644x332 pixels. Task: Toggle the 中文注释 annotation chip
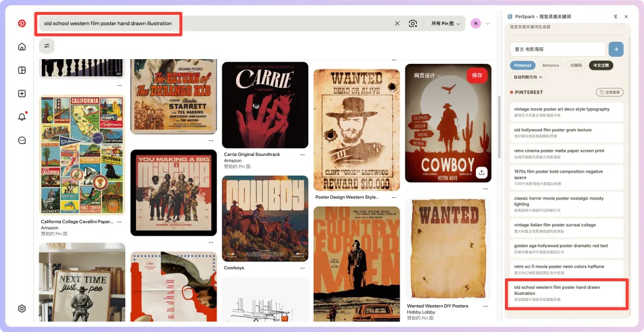point(601,65)
